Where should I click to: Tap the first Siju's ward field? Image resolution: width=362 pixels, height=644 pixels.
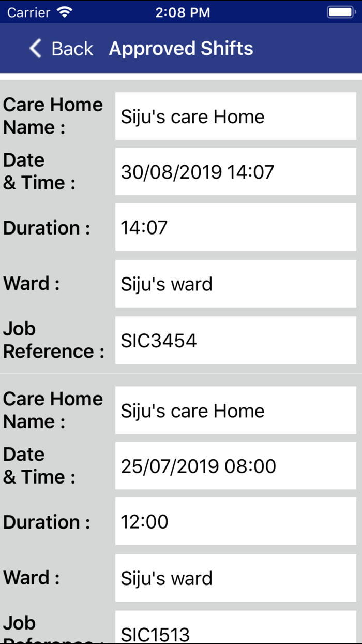pyautogui.click(x=235, y=284)
